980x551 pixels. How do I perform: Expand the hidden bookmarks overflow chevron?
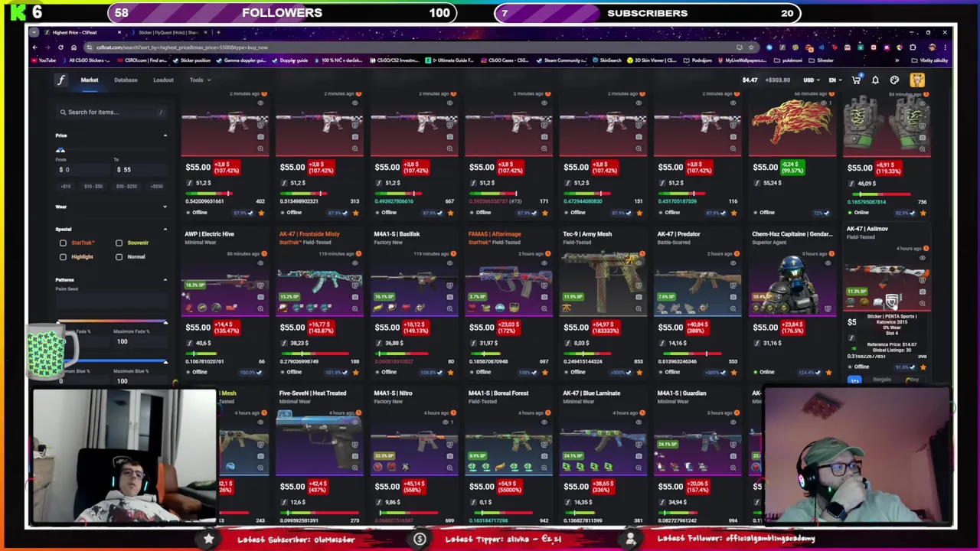[x=897, y=60]
